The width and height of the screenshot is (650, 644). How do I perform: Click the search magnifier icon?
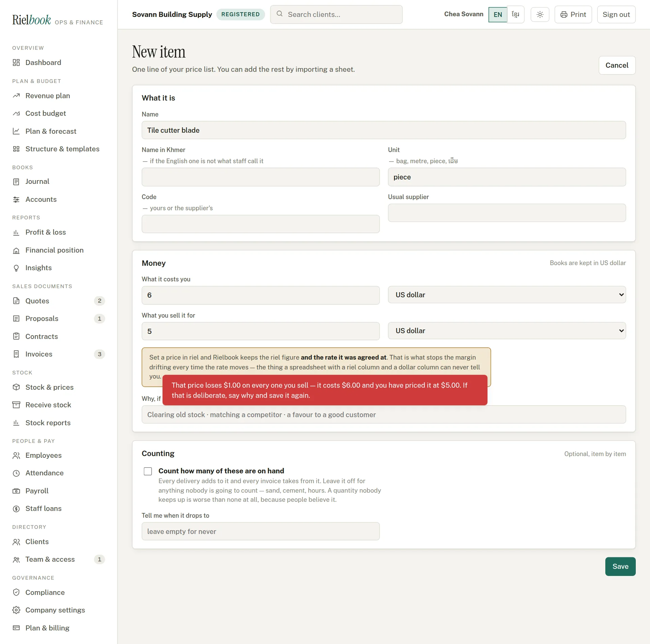pos(280,14)
